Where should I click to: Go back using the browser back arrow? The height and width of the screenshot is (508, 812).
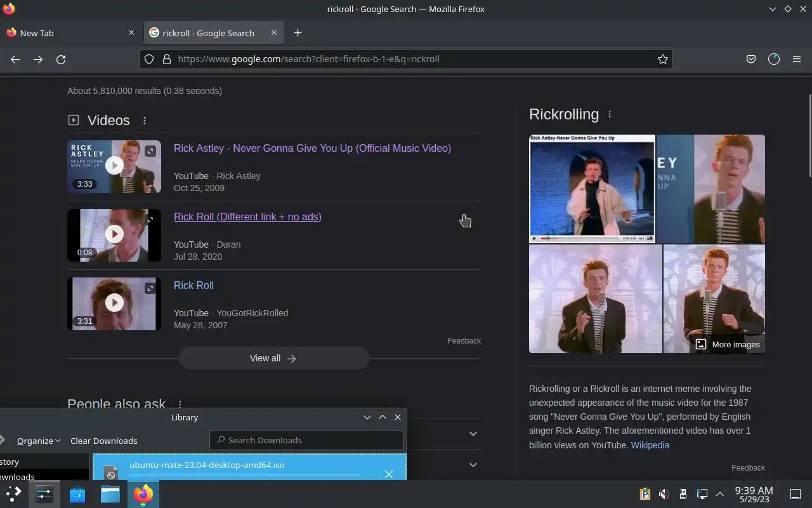coord(15,59)
